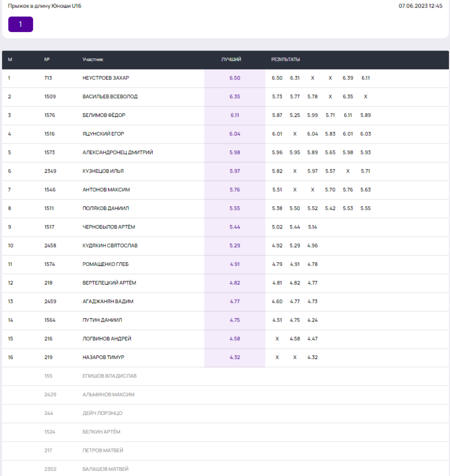Select participant НЕУСТРОЕВ ЗАХАР

tap(105, 78)
